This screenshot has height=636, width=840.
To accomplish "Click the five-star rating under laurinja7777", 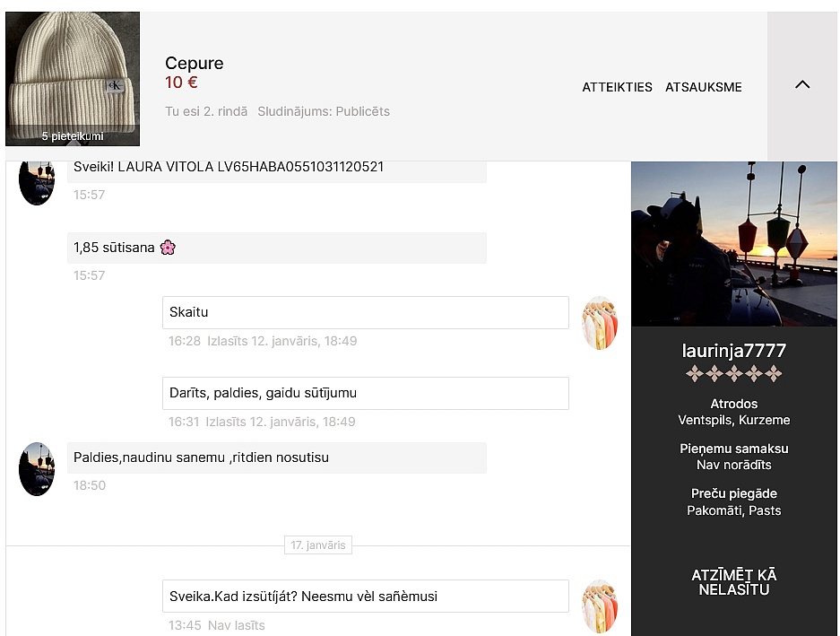I will [733, 374].
